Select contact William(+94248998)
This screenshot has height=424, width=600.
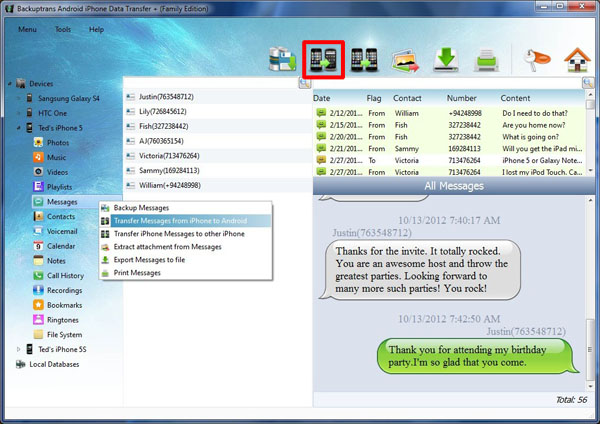pyautogui.click(x=218, y=185)
